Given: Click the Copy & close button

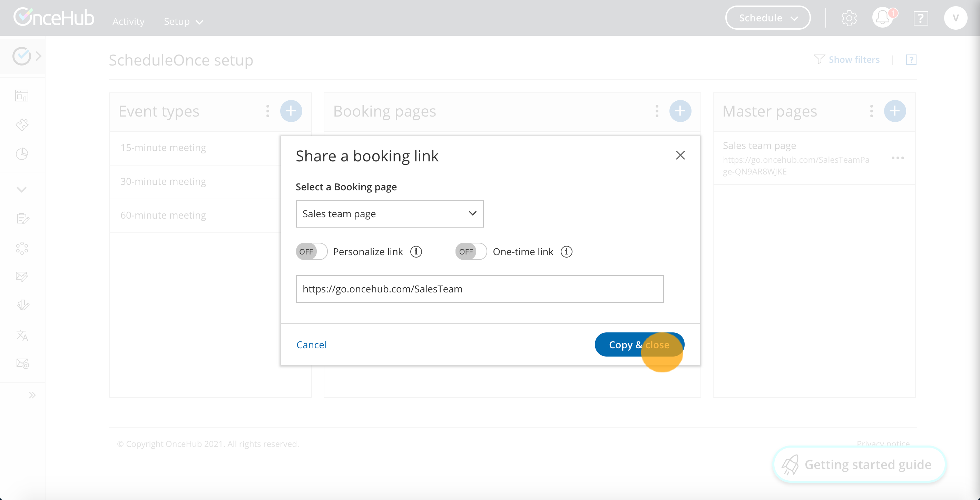Looking at the screenshot, I should point(639,344).
